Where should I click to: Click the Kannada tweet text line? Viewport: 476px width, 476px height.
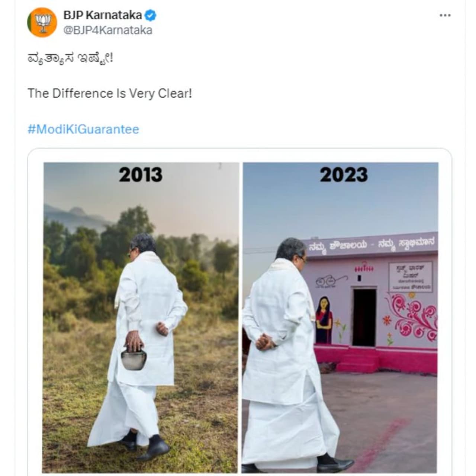coord(70,59)
